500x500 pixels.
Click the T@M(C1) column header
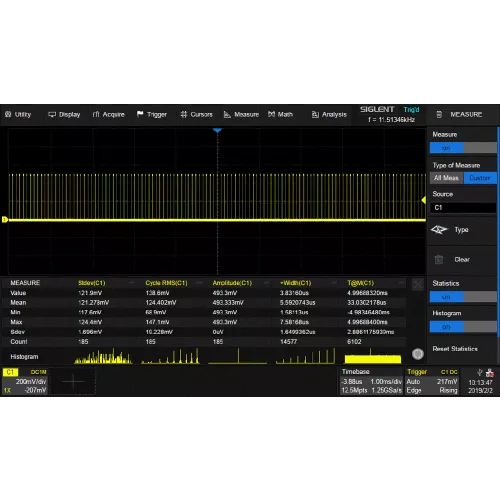pos(361,283)
